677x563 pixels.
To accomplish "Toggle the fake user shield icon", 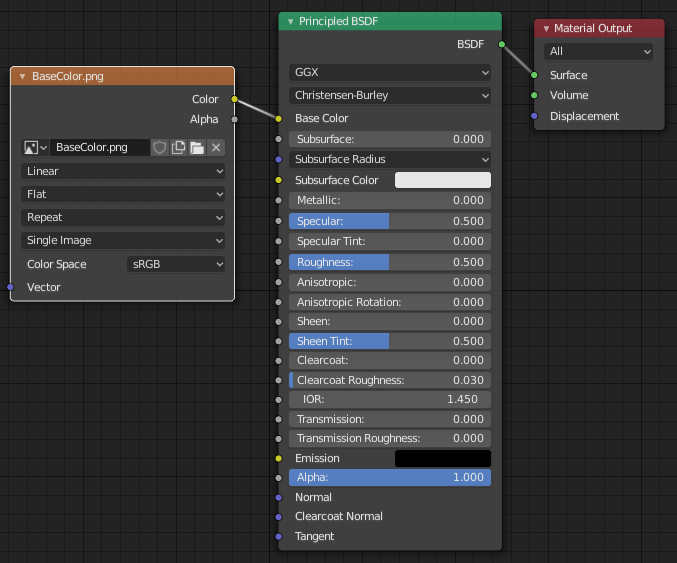I will coord(159,147).
